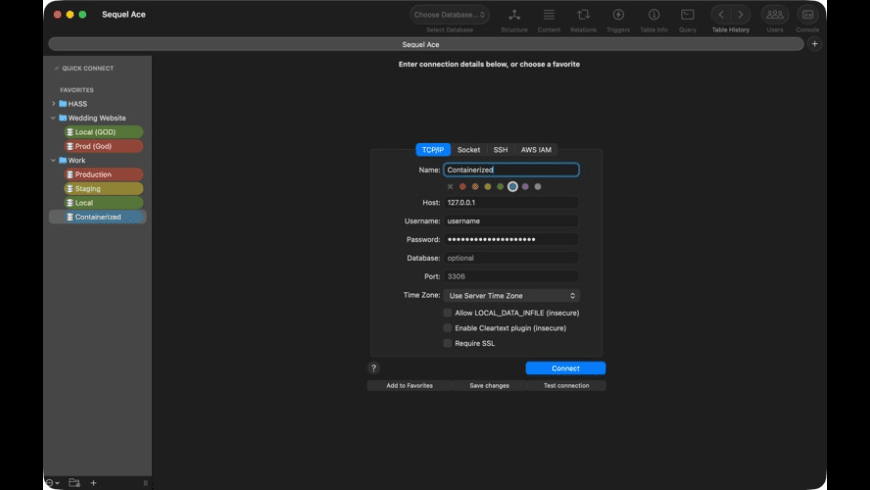Go back in Table History
The height and width of the screenshot is (490, 870).
point(721,15)
